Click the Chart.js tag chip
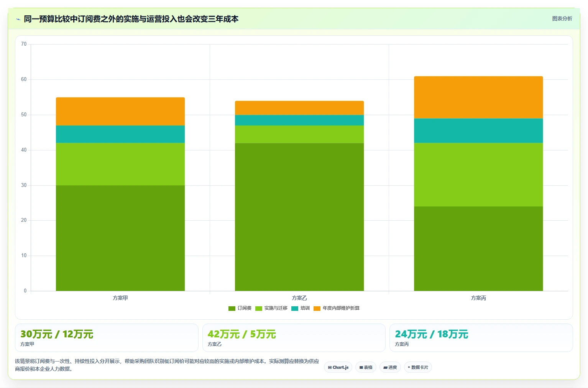 coord(338,367)
